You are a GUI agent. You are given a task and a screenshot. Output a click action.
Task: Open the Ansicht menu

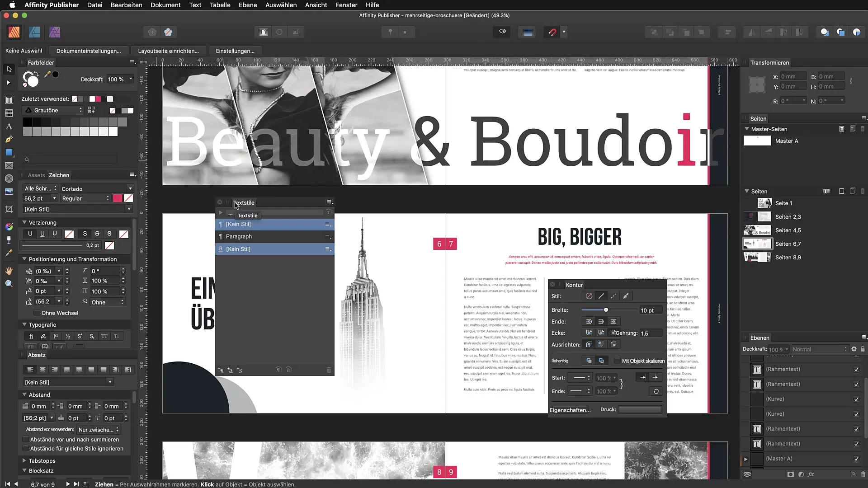click(x=316, y=5)
